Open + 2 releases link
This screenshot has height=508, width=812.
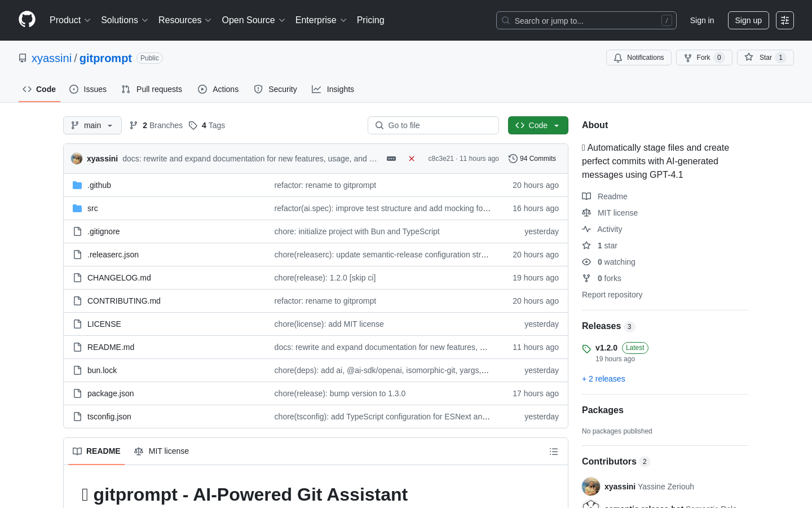tap(603, 379)
